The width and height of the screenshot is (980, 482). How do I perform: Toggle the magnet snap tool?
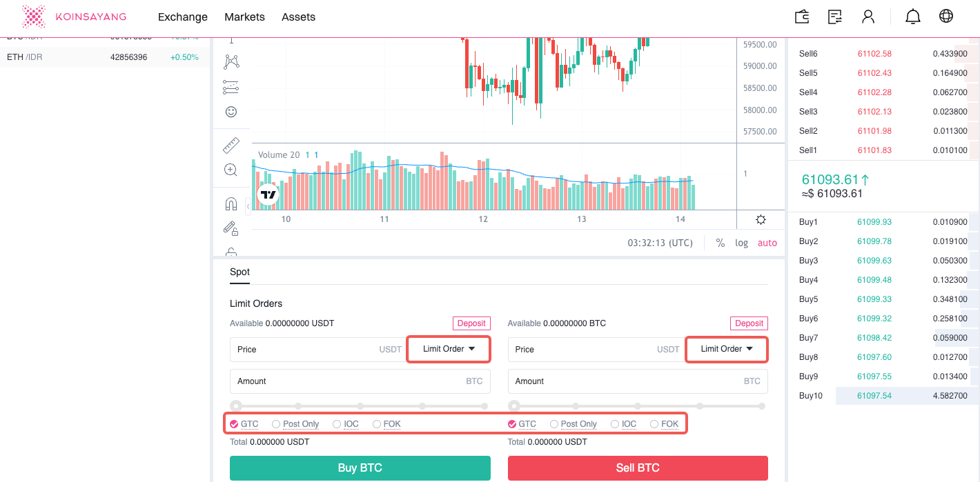[231, 204]
